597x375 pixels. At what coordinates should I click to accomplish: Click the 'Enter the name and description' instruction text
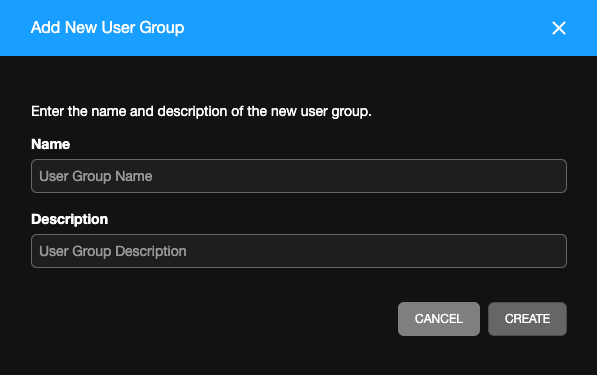click(x=201, y=112)
